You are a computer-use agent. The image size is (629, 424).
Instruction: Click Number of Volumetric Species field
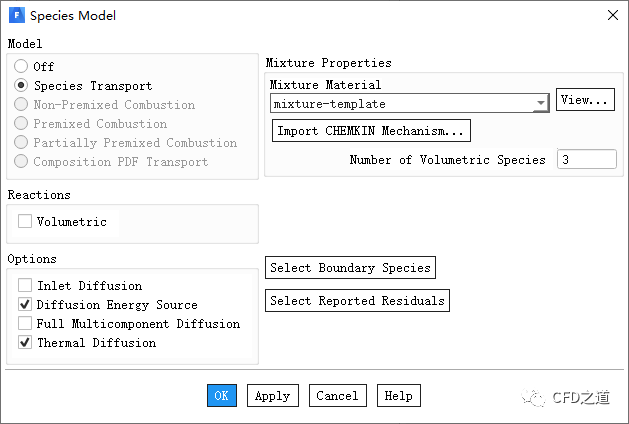[586, 160]
